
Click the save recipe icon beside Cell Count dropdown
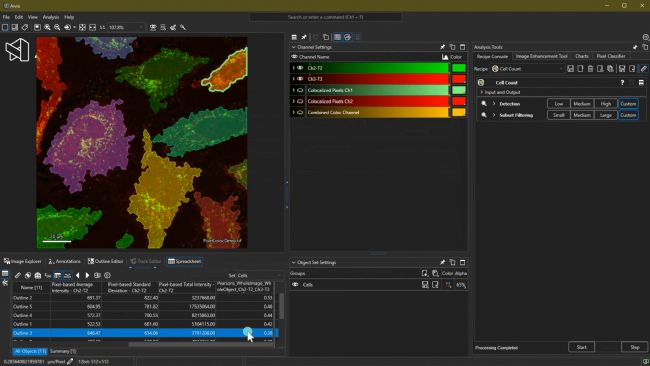coord(570,69)
